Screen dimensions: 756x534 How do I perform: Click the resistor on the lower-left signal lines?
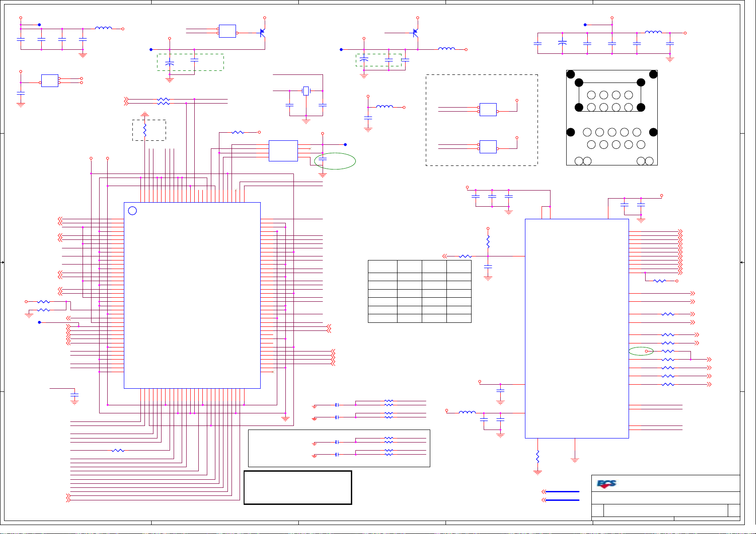click(118, 450)
